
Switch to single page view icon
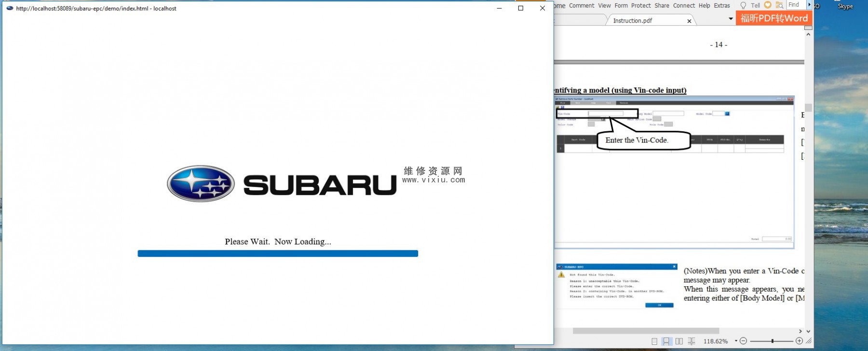click(654, 341)
